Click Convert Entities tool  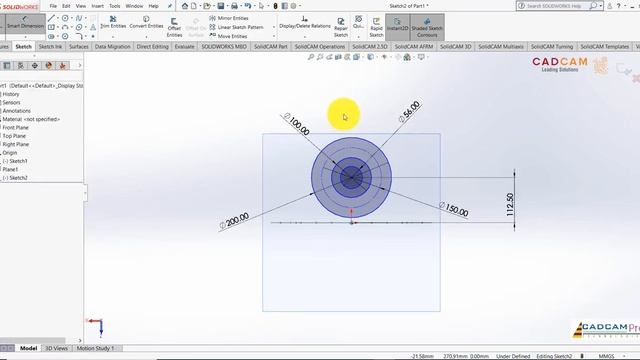tap(146, 22)
